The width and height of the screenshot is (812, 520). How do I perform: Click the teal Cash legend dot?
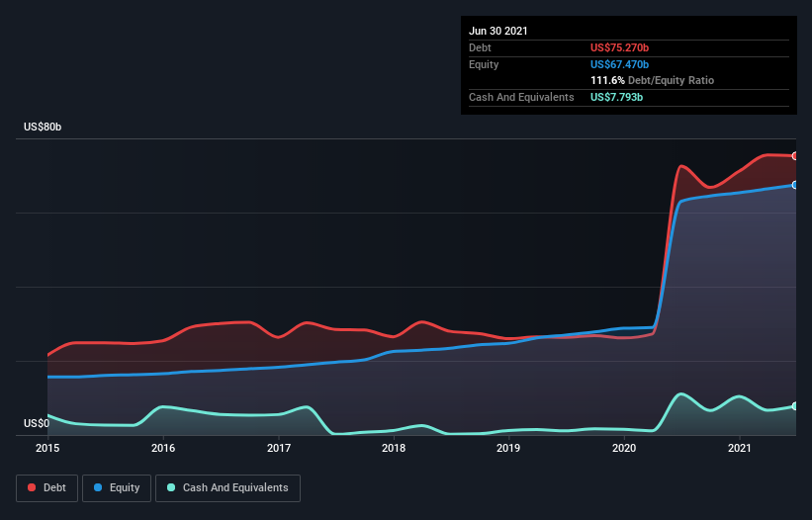pyautogui.click(x=171, y=487)
